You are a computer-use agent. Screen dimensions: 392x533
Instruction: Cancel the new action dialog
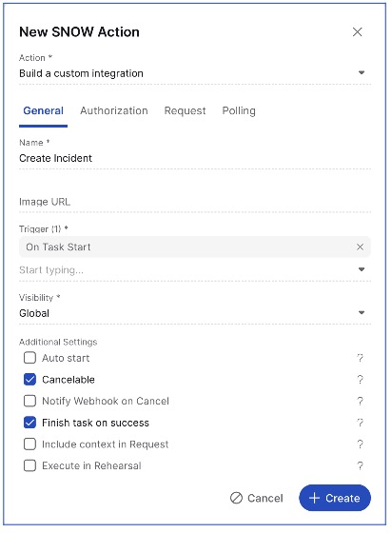257,498
